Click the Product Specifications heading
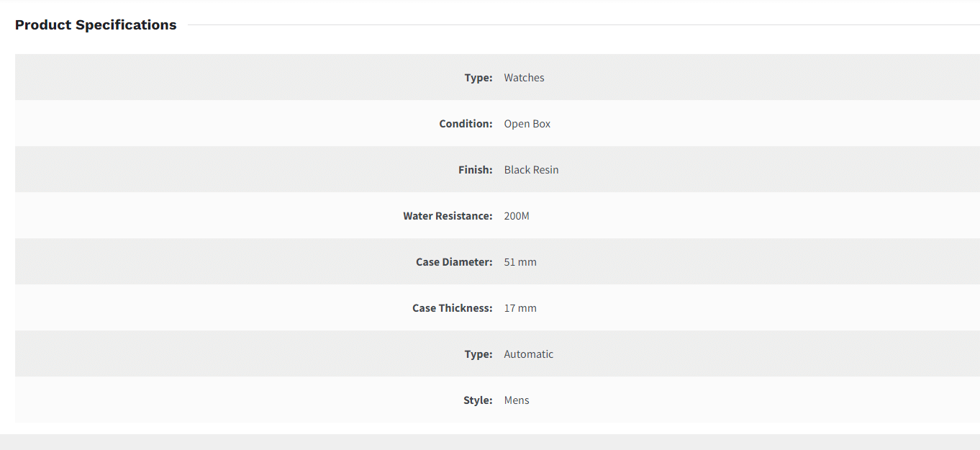The image size is (980, 450). [96, 24]
